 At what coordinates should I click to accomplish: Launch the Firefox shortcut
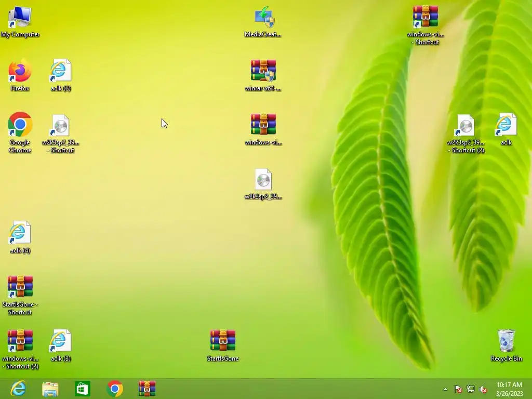point(20,75)
